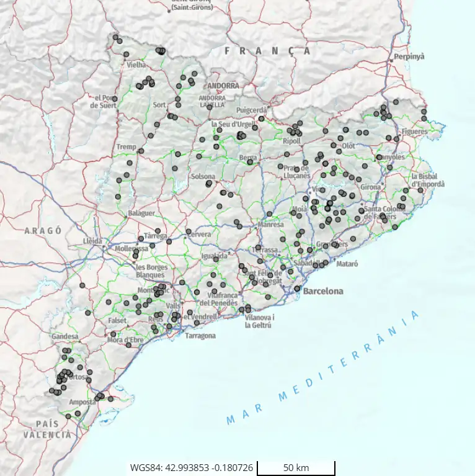475x476 pixels.
Task: Select the Tarragona label
Action: pyautogui.click(x=200, y=336)
